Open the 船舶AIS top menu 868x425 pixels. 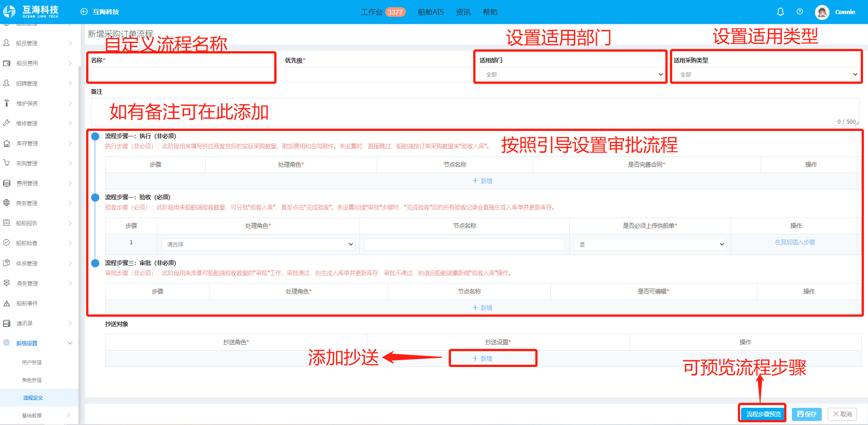[x=431, y=12]
